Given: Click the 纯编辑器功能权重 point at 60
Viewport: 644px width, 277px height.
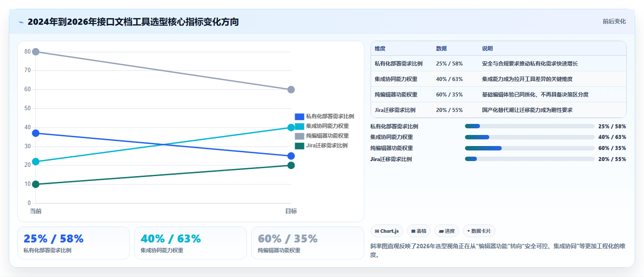Looking at the screenshot, I should tap(291, 89).
